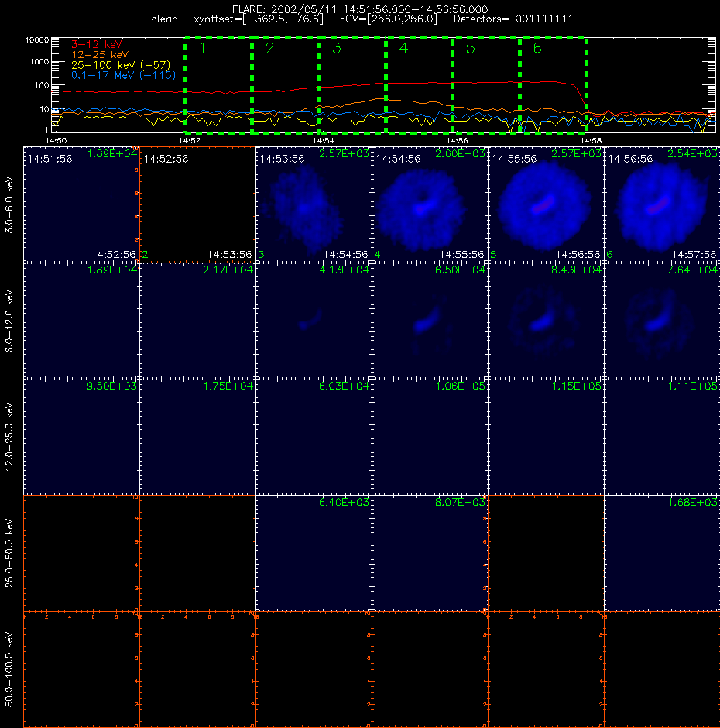Select the 14:58 time axis label
The image size is (720, 728).
(591, 140)
